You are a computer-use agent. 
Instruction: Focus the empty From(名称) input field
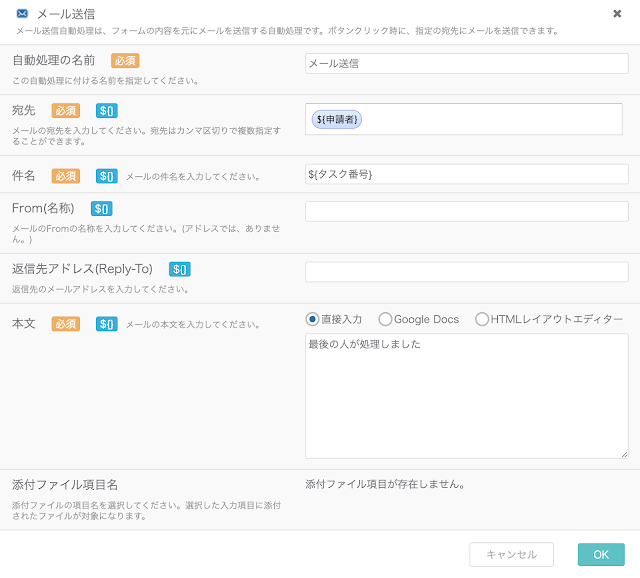(x=466, y=211)
